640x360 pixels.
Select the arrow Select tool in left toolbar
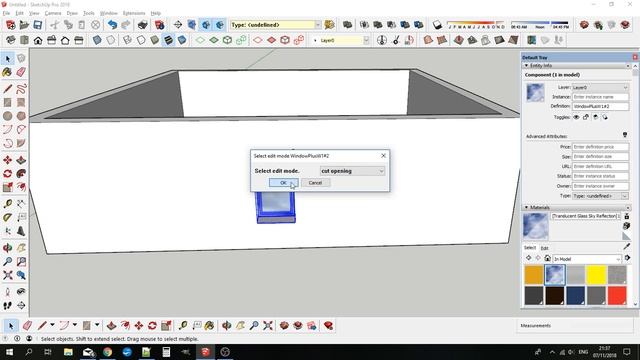point(7,59)
